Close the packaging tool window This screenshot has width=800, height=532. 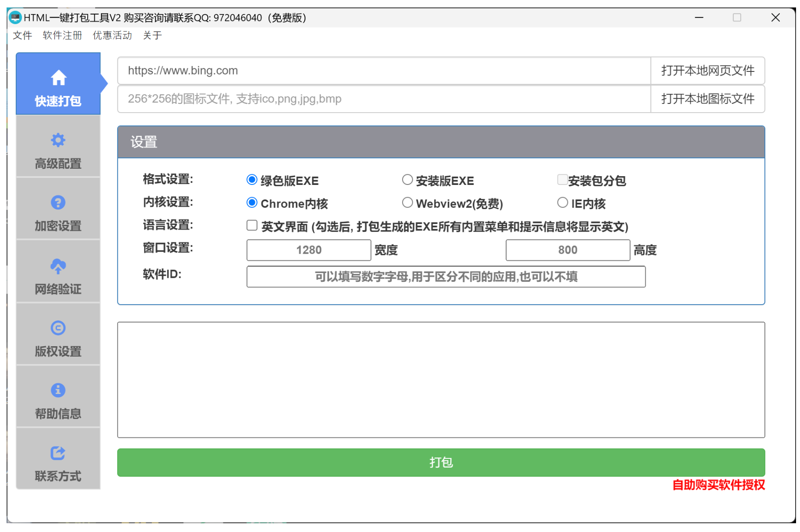point(775,18)
